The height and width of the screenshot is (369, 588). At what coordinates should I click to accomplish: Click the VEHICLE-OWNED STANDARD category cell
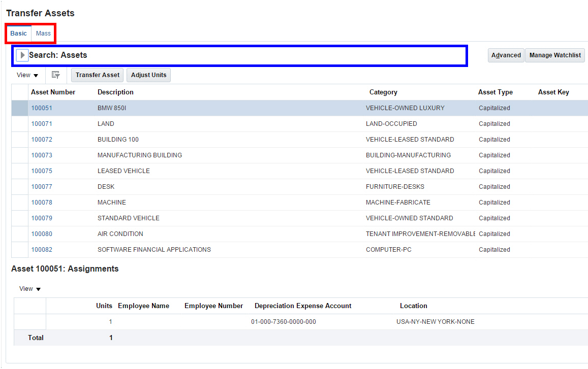(409, 218)
